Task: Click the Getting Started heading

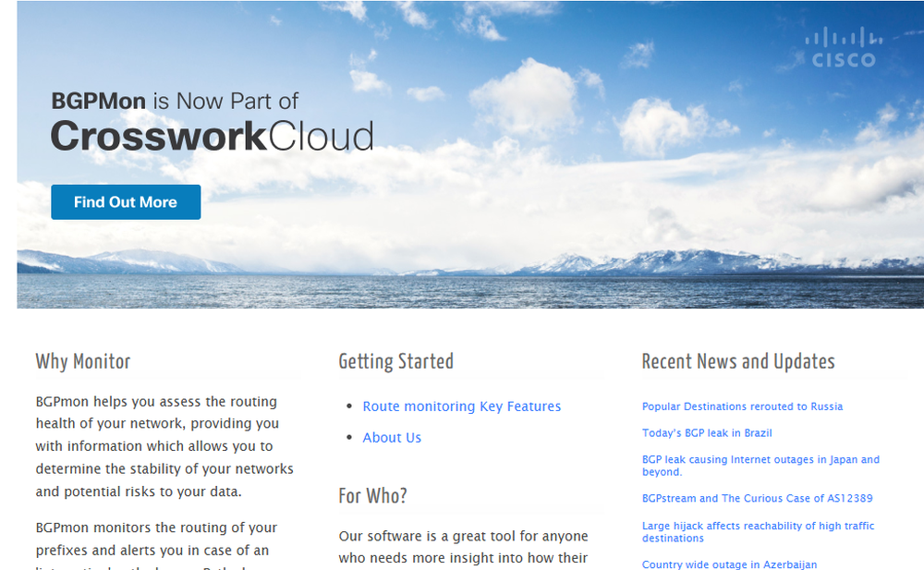Action: point(396,361)
